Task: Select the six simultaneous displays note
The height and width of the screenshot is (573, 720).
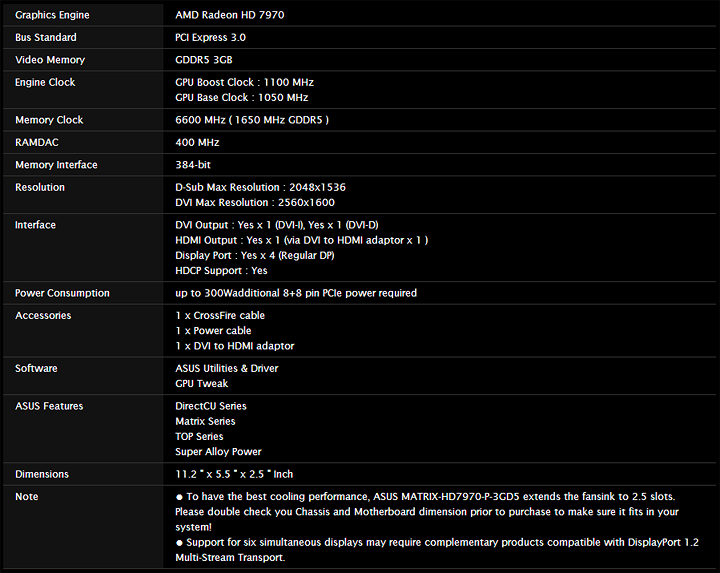Action: [x=437, y=542]
